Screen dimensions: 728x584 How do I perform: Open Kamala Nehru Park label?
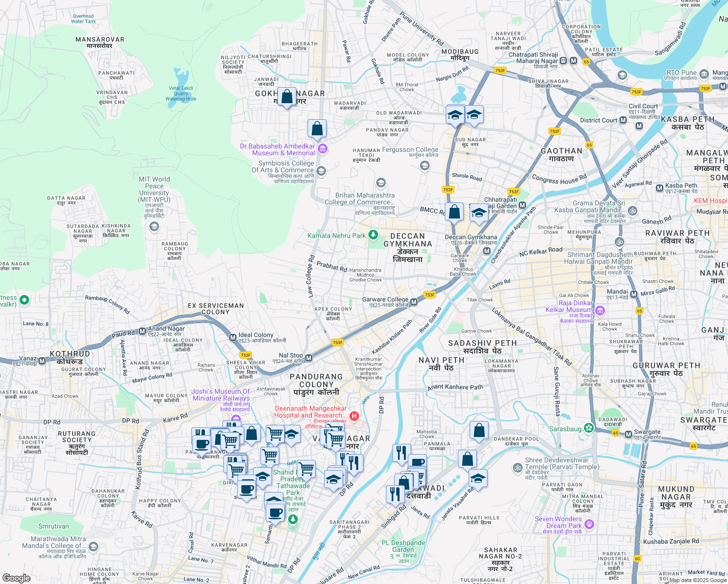point(337,236)
